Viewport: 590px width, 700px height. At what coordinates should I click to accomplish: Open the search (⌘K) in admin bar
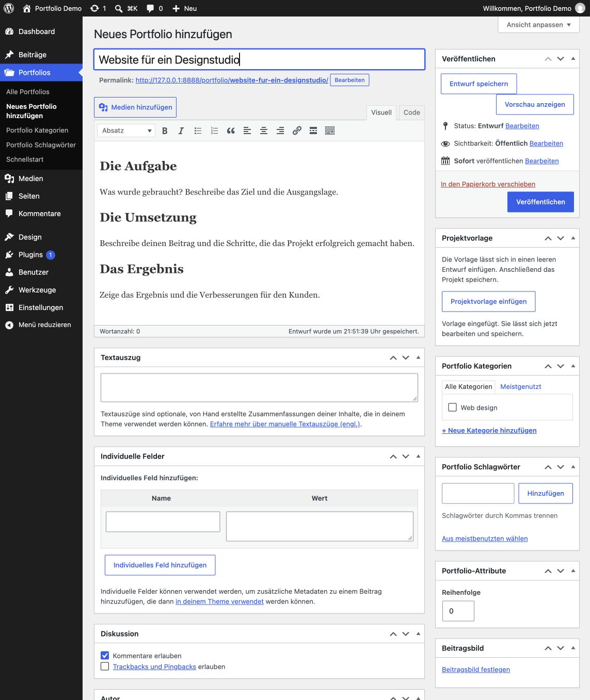pos(126,8)
